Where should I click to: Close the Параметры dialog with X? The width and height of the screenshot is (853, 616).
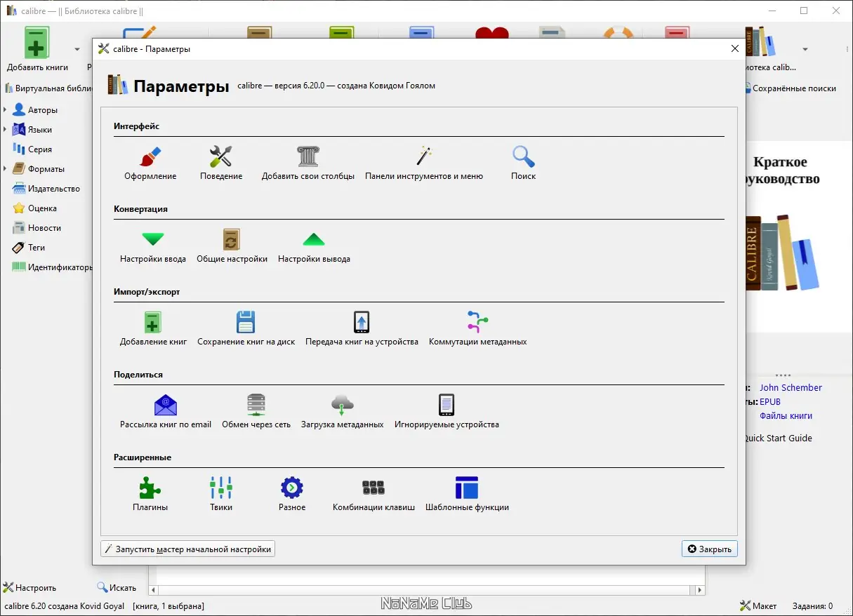(x=734, y=49)
